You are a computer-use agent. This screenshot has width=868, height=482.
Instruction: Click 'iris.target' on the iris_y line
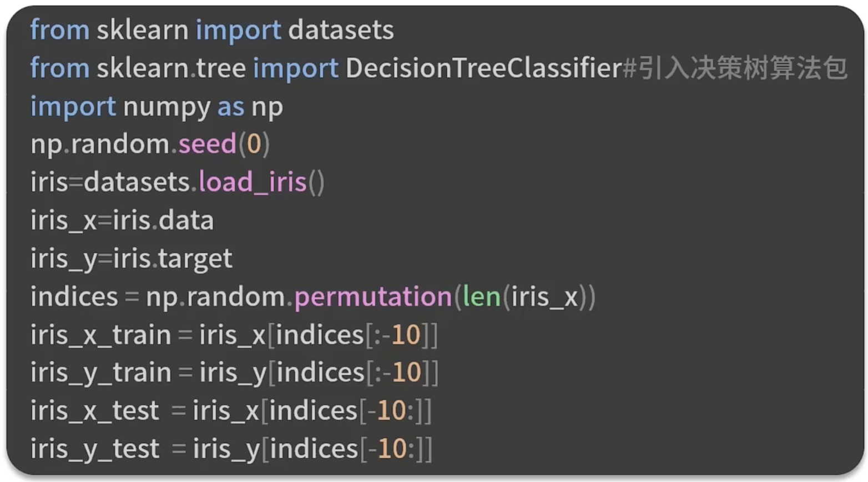172,258
